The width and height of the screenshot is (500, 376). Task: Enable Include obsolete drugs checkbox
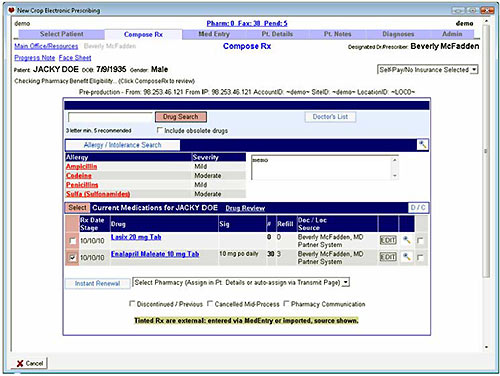click(160, 130)
